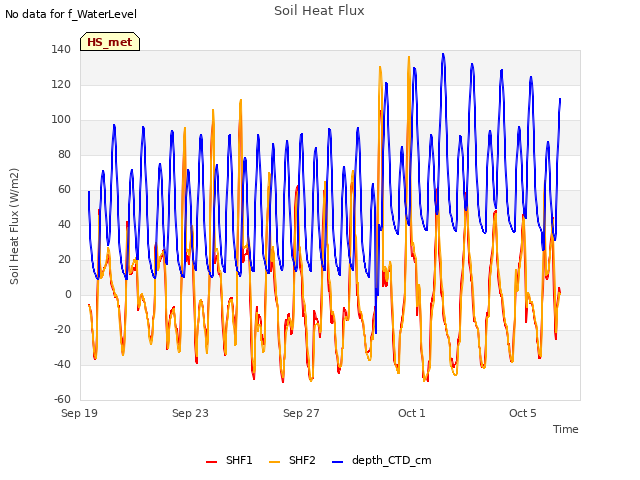Click the Oct 1 x-axis tick label
This screenshot has height=480, width=640.
tap(412, 413)
